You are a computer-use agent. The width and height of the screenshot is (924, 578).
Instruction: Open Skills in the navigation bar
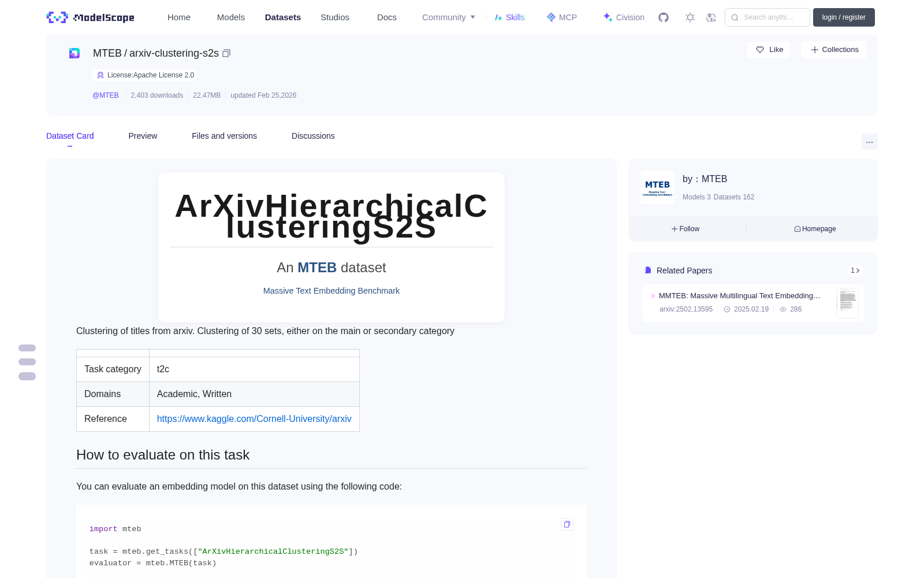[510, 17]
